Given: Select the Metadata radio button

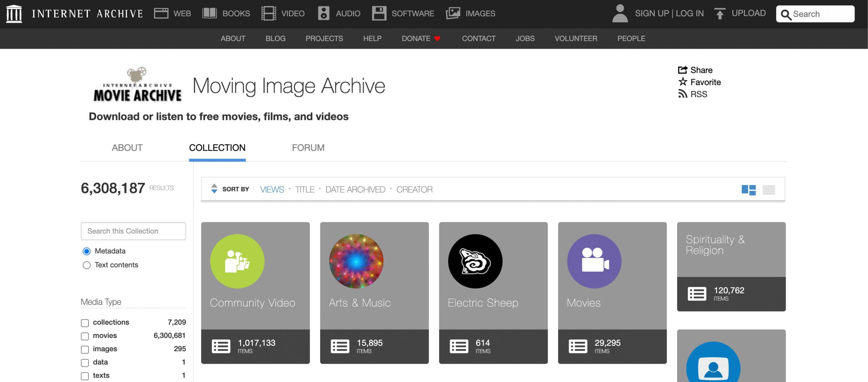Looking at the screenshot, I should pos(86,251).
